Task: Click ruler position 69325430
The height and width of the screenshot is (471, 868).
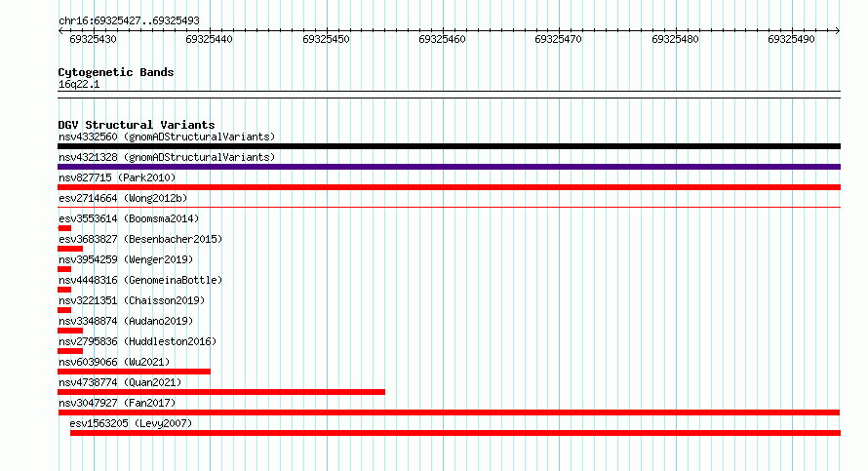Action: pos(93,39)
